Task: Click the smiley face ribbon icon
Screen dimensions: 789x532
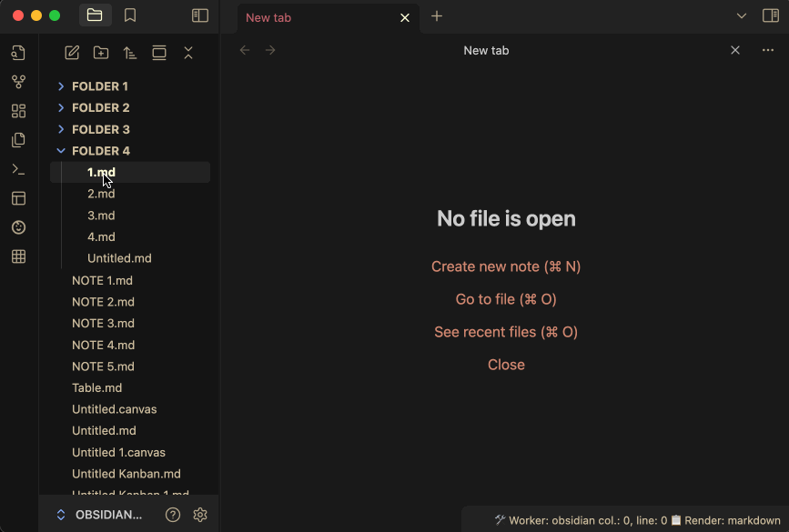Action: coord(18,227)
